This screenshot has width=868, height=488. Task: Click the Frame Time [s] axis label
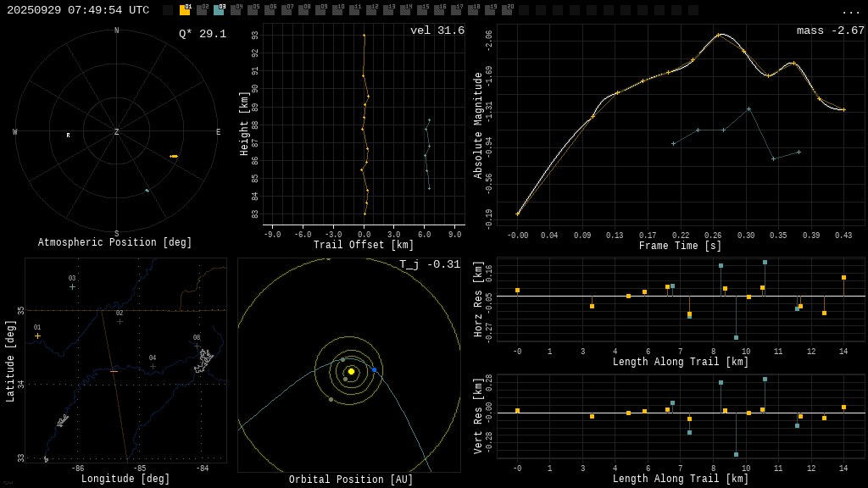click(x=680, y=246)
